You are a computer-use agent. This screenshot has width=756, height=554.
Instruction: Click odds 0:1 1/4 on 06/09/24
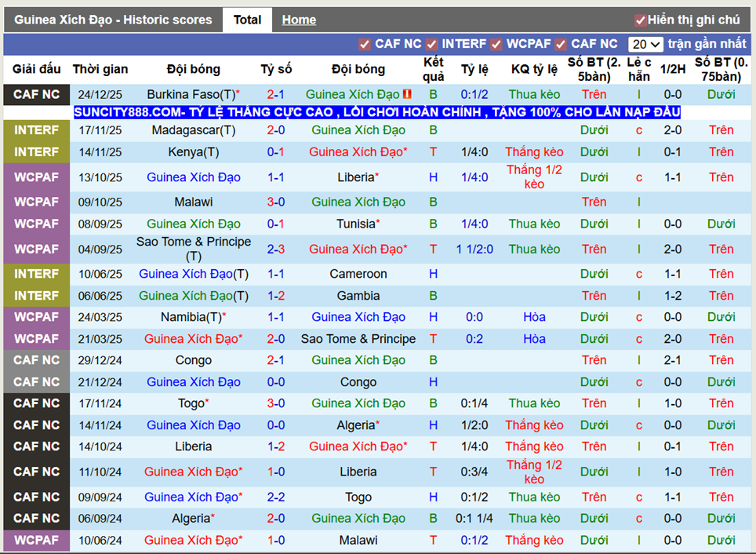(474, 519)
